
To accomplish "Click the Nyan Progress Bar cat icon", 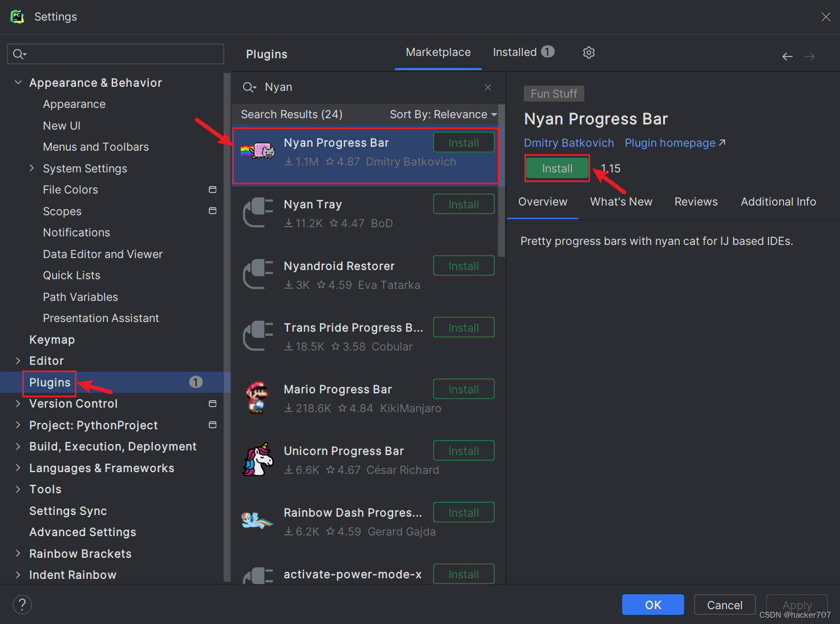I will [x=257, y=151].
